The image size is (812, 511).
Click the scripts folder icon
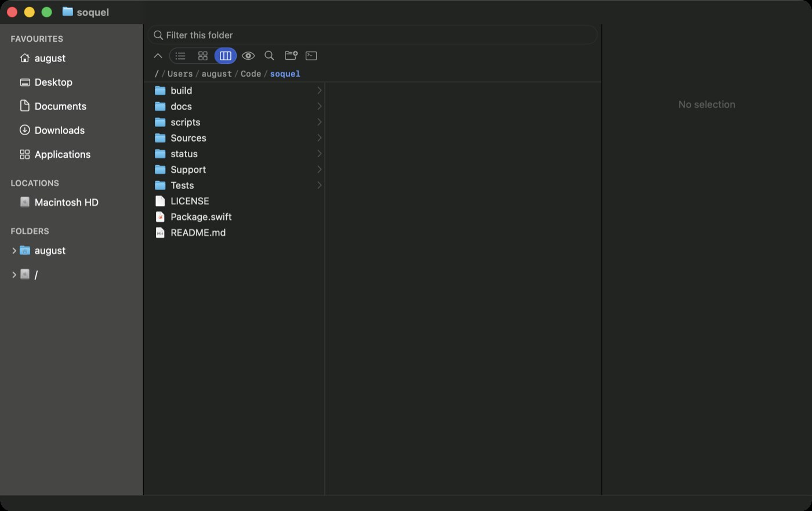(x=160, y=122)
